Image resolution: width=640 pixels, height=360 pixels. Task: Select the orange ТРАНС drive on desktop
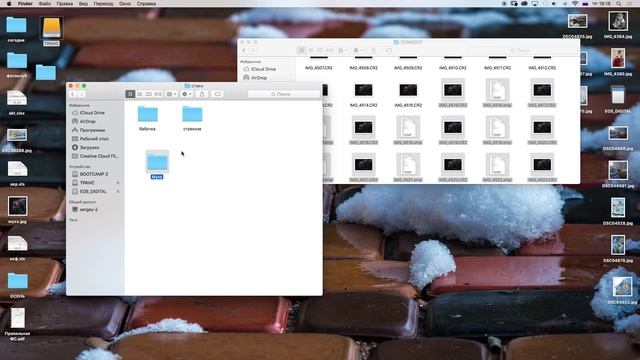(51, 31)
